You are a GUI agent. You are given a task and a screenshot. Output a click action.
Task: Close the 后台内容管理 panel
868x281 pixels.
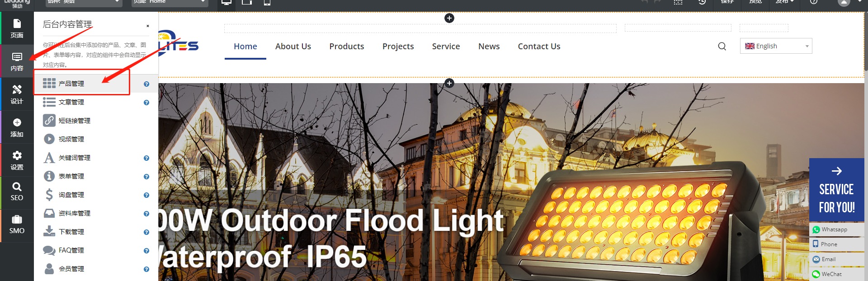pos(148,26)
